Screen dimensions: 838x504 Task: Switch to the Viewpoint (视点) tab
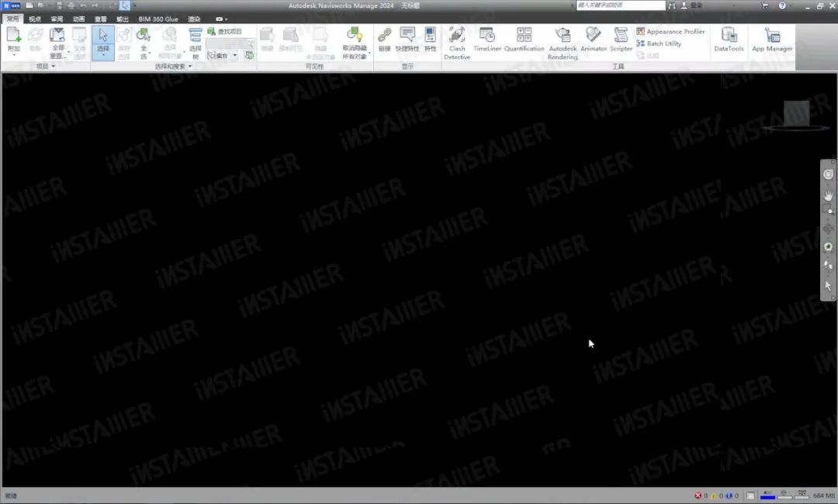pyautogui.click(x=35, y=19)
